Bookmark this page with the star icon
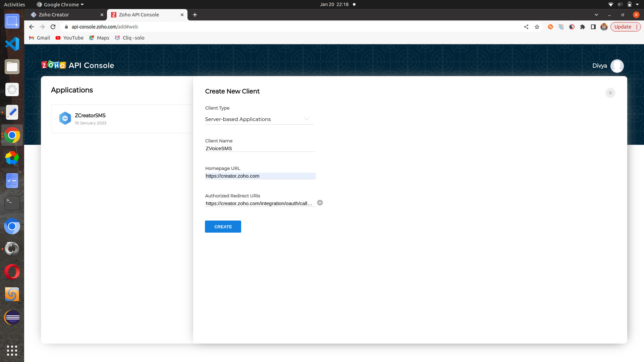 [537, 27]
